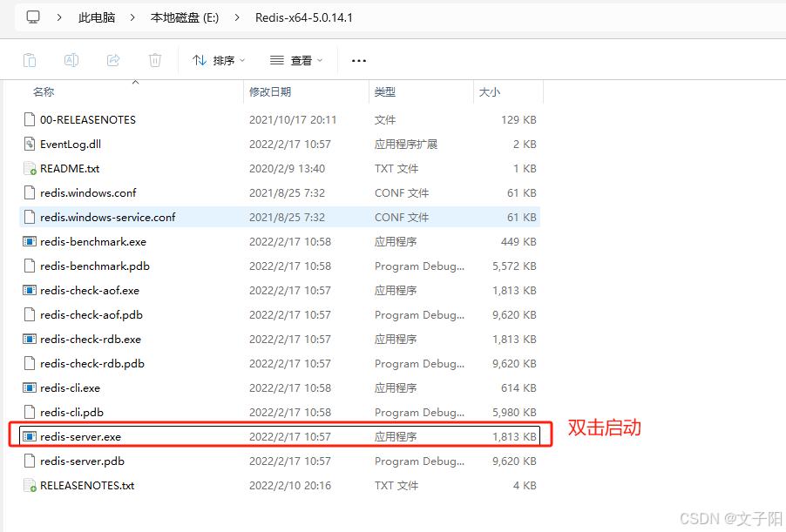Click file name redis-check-aof.exe
The width and height of the screenshot is (786, 532).
pos(90,291)
